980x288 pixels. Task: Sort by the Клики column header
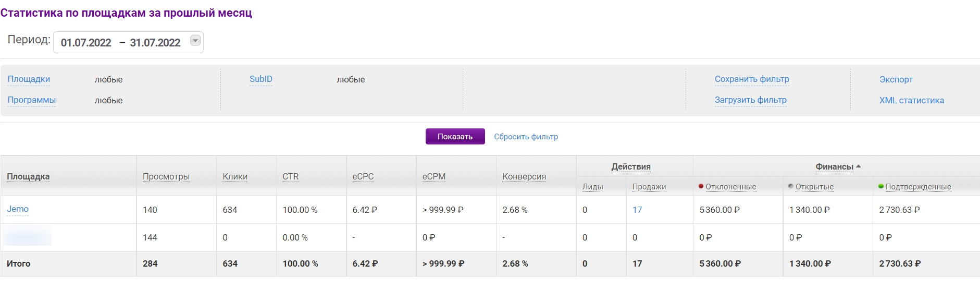pyautogui.click(x=235, y=176)
